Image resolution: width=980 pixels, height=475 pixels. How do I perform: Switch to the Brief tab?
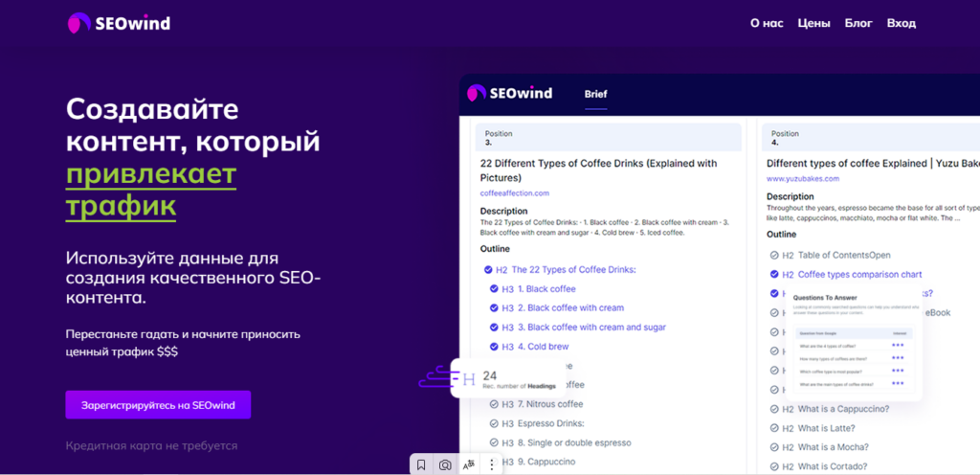pyautogui.click(x=595, y=94)
